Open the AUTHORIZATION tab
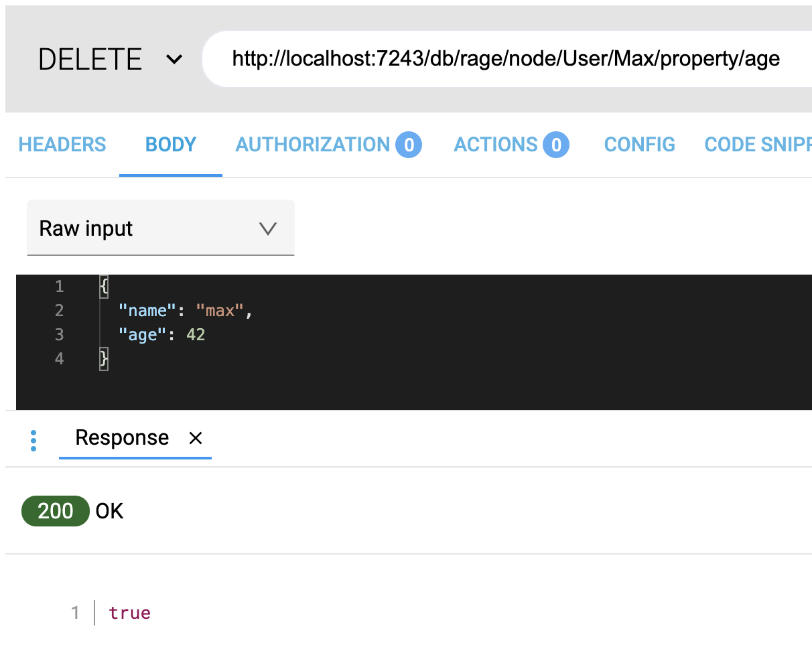The height and width of the screenshot is (647, 812). click(313, 145)
